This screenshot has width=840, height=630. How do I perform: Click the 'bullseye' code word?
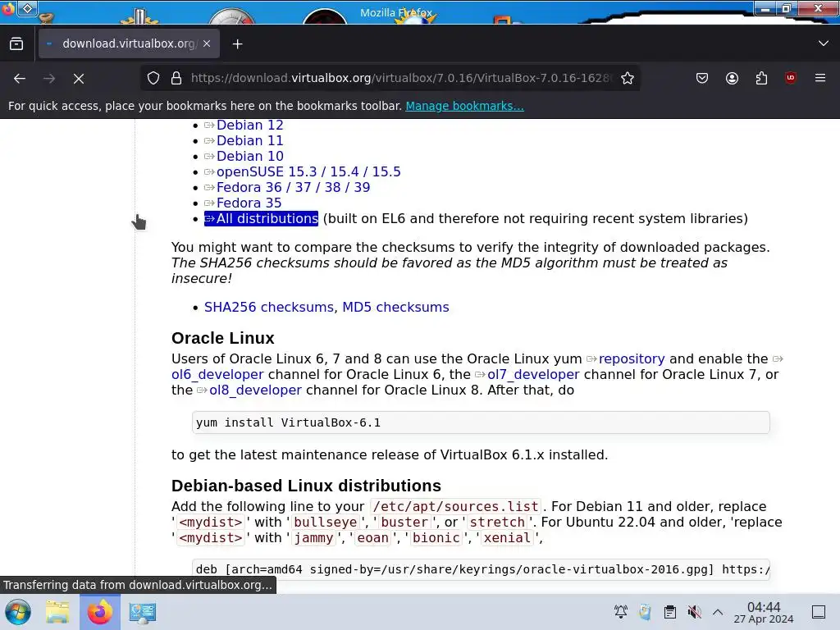click(325, 523)
